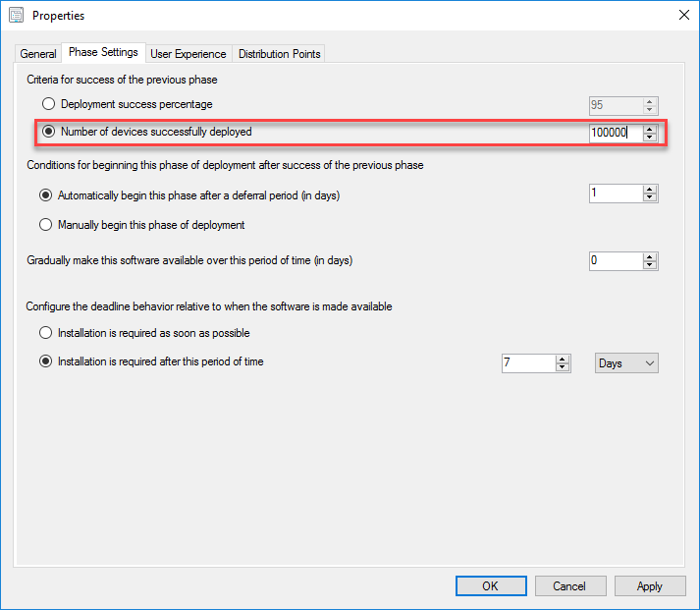Viewport: 700px width, 610px height.
Task: Go to the Distribution Points tab
Action: (279, 54)
